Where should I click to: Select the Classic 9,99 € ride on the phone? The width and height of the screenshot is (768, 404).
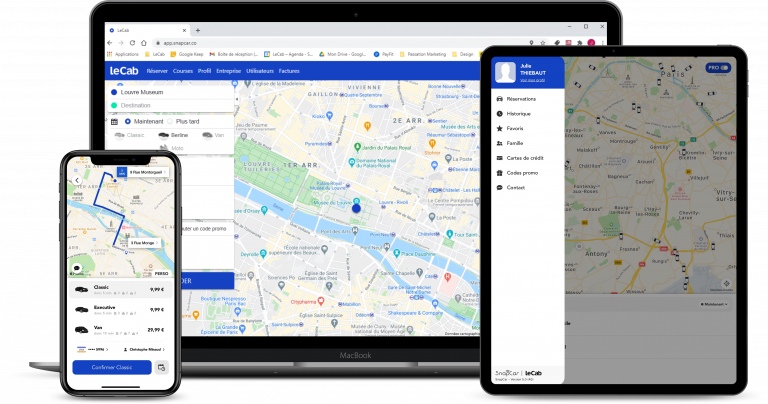click(120, 289)
